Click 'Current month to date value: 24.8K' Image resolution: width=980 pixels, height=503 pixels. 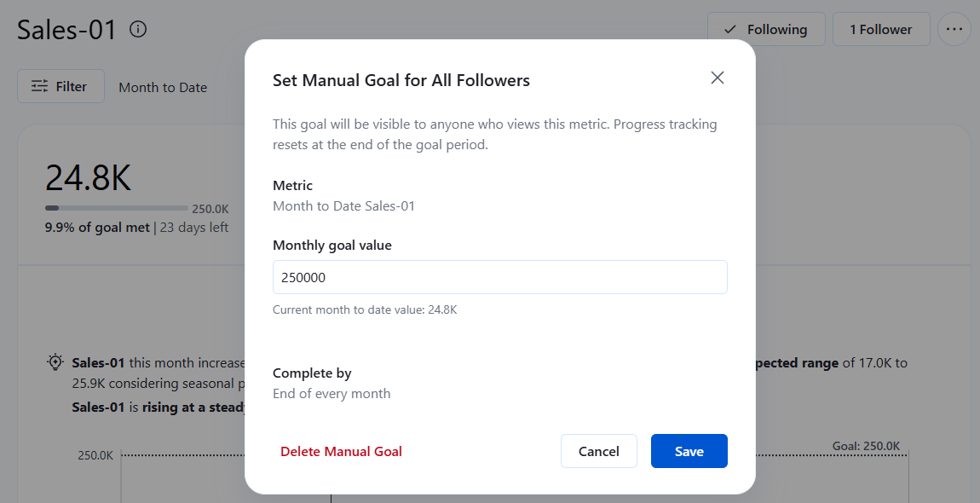[x=365, y=309]
